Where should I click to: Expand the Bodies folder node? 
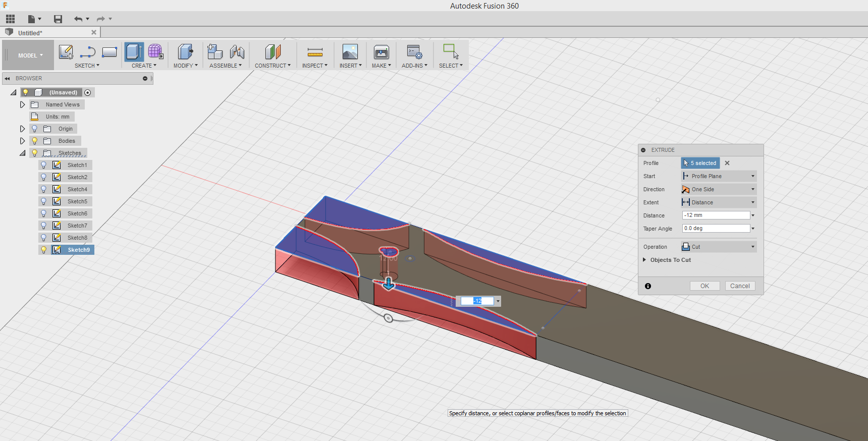22,141
